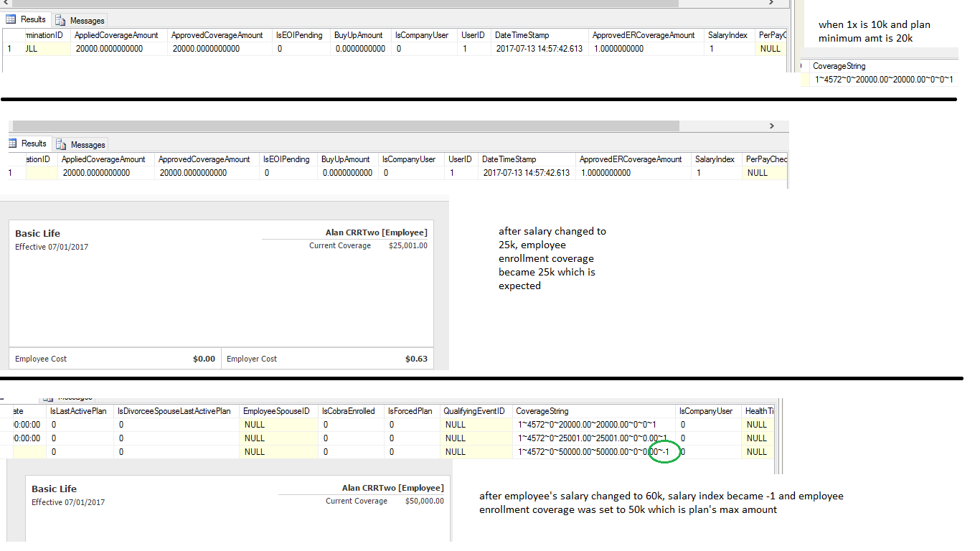The width and height of the screenshot is (980, 551).
Task: Select the QualifyingEventID column header
Action: coord(476,411)
